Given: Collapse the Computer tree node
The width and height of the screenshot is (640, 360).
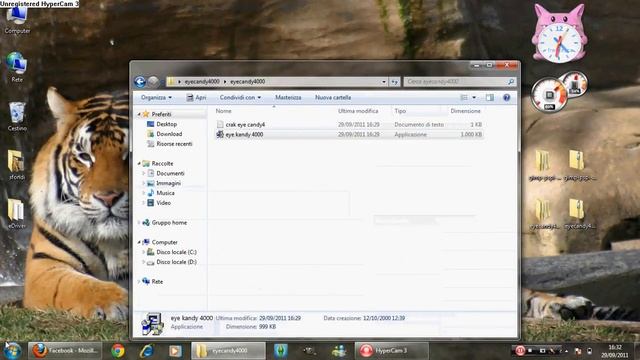Looking at the screenshot, I should 139,242.
